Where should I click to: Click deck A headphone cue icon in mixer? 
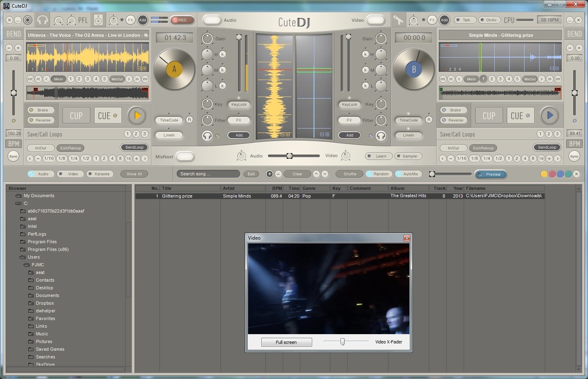[207, 136]
